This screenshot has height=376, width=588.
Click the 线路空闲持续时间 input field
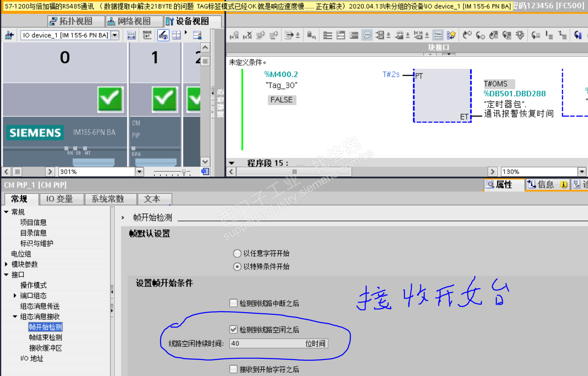tap(278, 343)
